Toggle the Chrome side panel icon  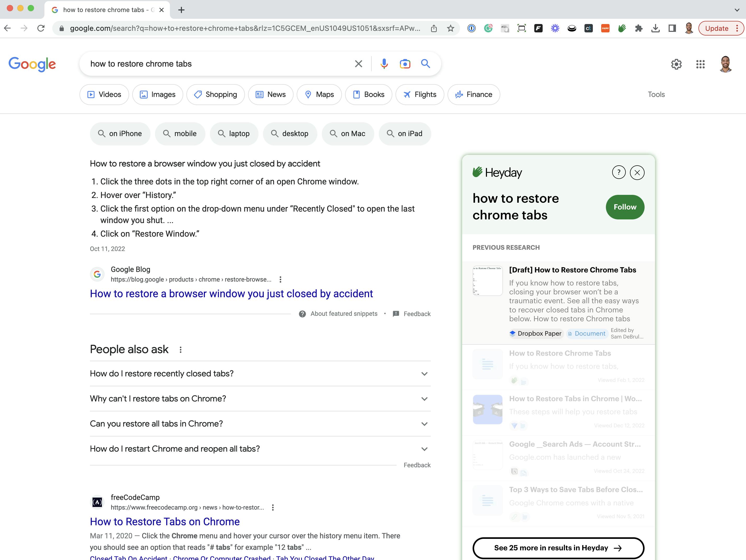[x=672, y=28]
